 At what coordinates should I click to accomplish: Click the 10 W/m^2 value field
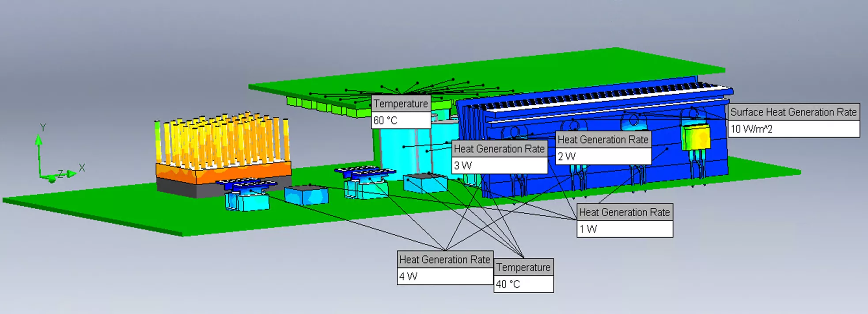pos(793,129)
